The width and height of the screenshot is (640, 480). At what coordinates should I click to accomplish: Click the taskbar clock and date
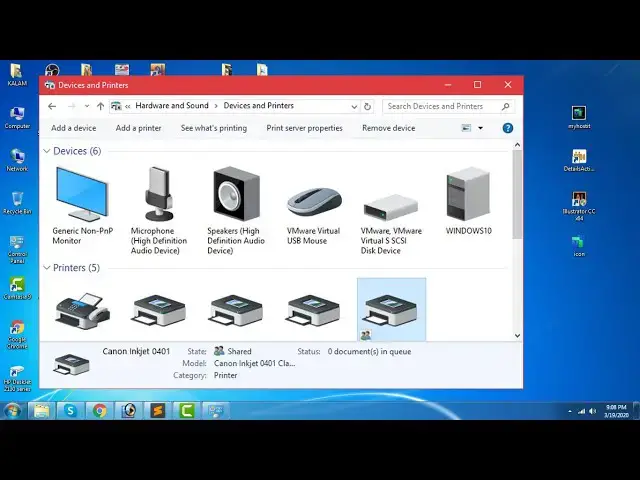[616, 411]
